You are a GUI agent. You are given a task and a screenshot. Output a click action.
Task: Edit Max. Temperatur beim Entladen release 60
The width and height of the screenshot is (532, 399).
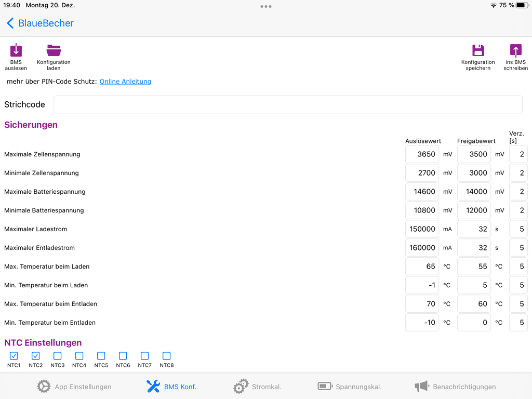pyautogui.click(x=474, y=303)
